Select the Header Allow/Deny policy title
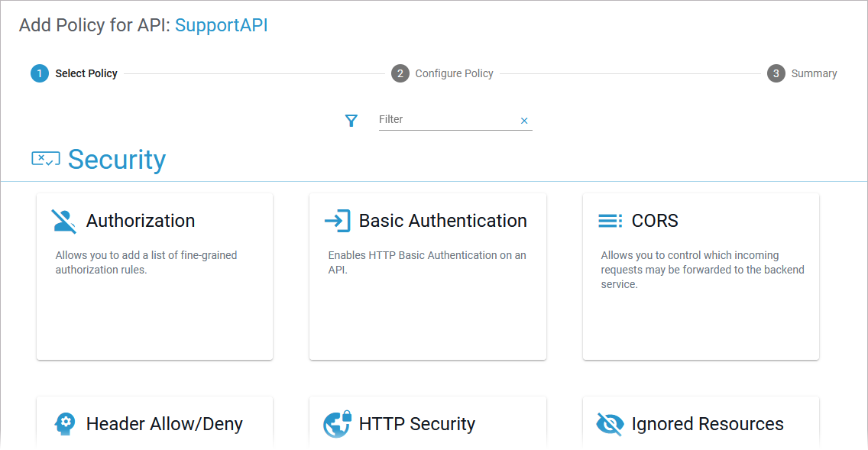868x450 pixels. point(164,424)
